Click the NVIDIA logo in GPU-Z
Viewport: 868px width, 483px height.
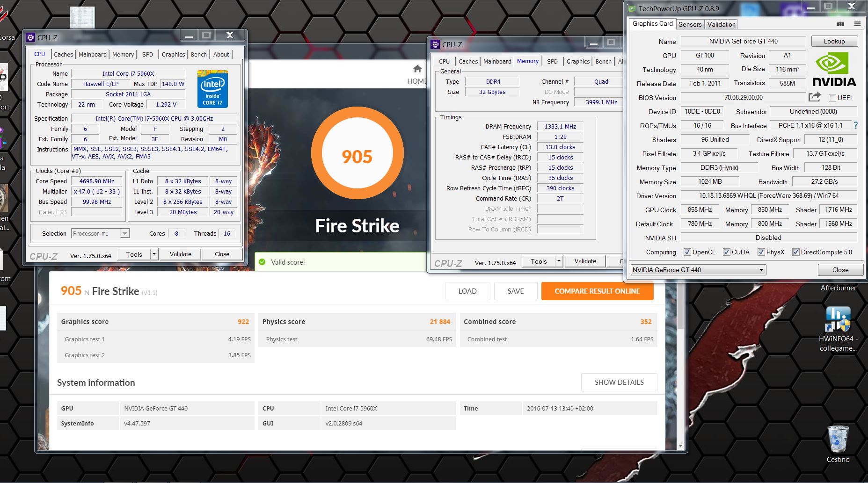834,70
